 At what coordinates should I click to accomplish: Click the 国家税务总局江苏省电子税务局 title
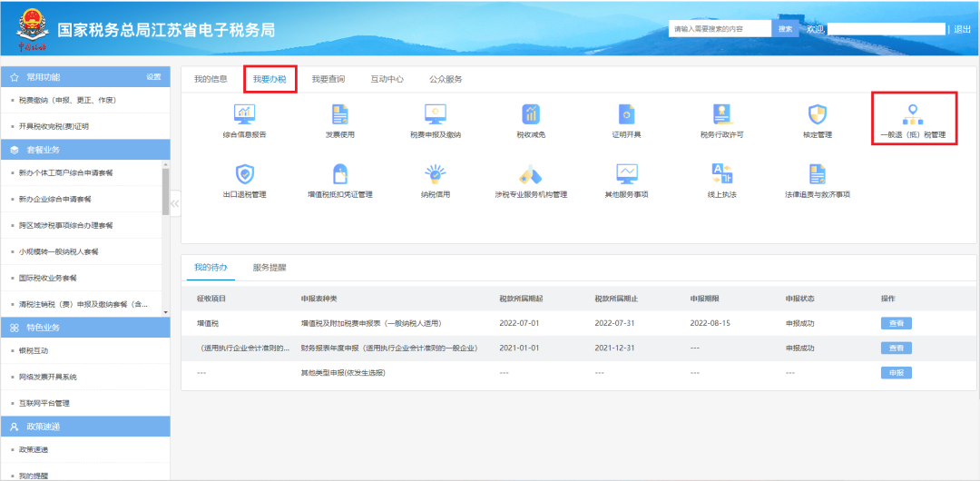pos(166,29)
